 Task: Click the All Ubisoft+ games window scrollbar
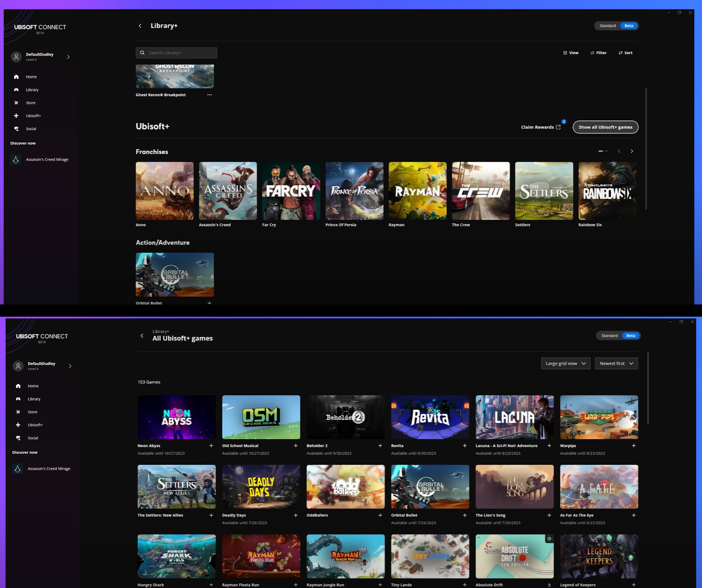click(648, 389)
